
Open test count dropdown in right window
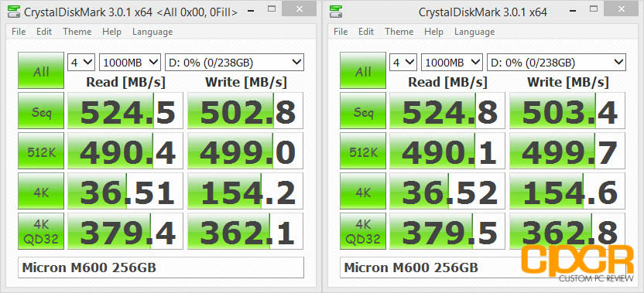tap(403, 63)
